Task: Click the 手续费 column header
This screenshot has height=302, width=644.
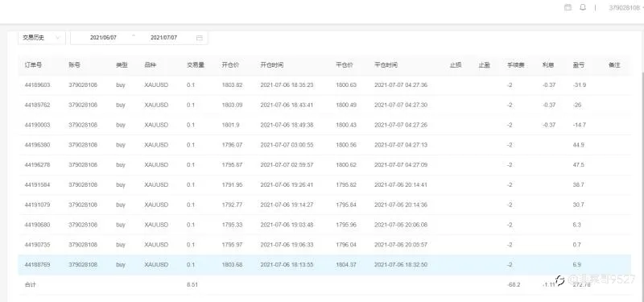Action: pos(515,65)
